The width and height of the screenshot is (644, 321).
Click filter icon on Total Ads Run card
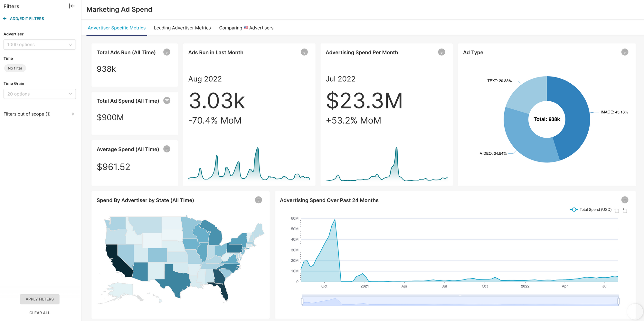(167, 52)
